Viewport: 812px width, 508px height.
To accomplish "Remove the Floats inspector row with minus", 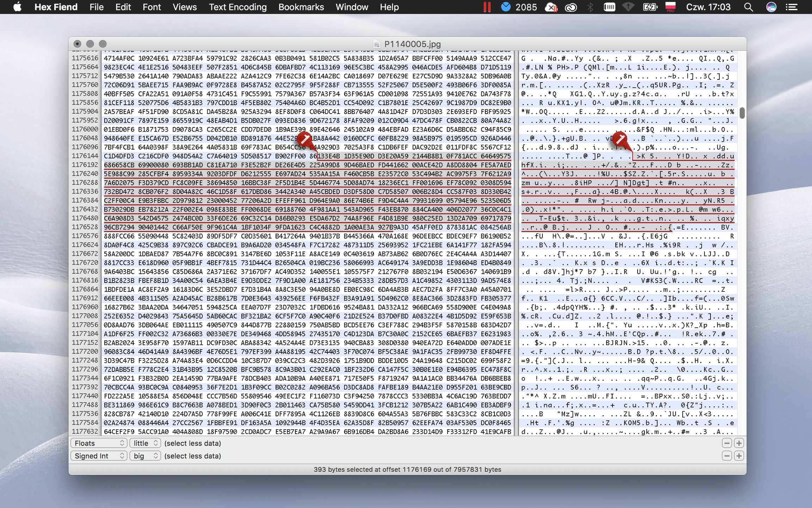I will click(727, 443).
